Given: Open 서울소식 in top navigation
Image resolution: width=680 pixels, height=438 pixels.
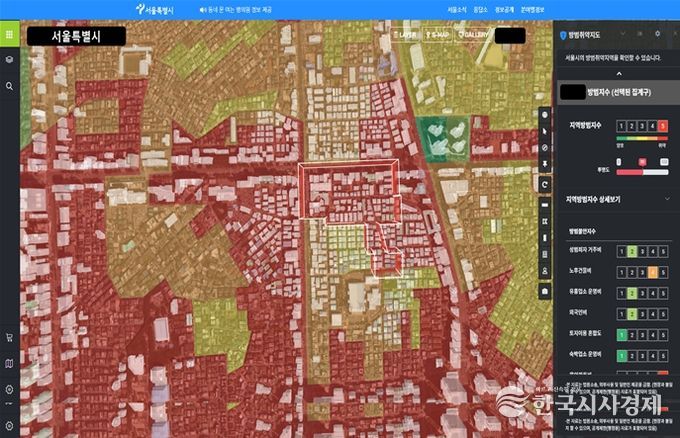Looking at the screenshot, I should point(458,9).
